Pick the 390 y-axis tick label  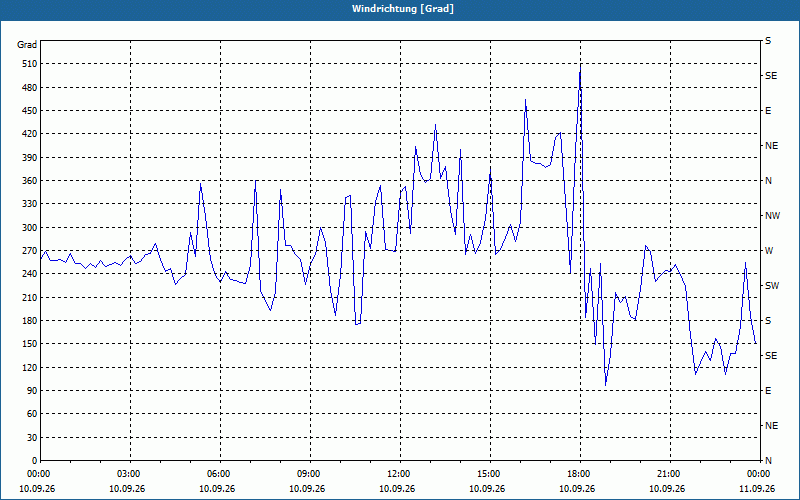(30, 158)
